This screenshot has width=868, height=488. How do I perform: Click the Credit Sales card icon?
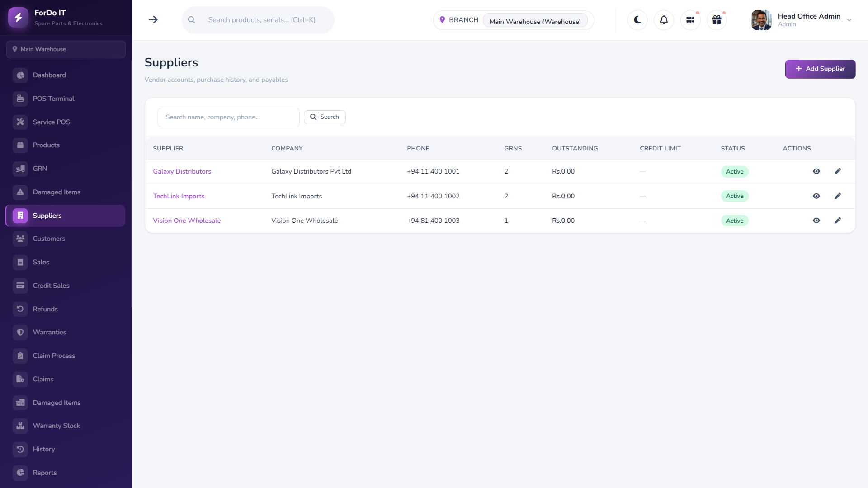click(20, 286)
